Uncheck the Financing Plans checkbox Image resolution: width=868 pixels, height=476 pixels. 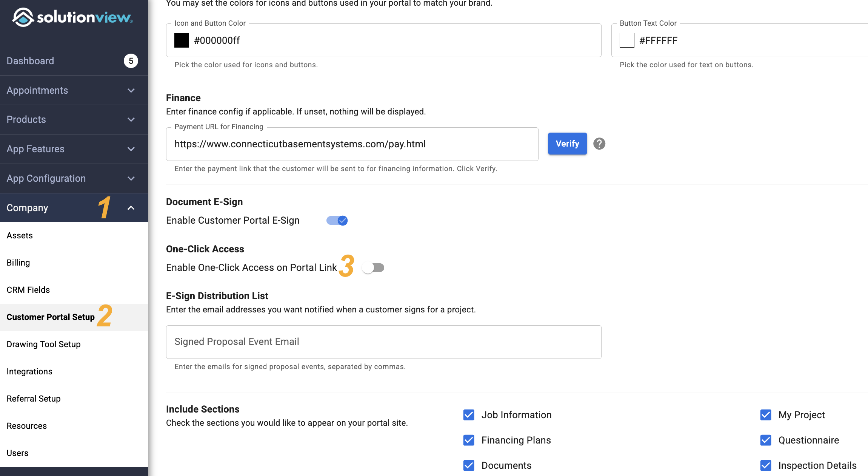point(469,440)
